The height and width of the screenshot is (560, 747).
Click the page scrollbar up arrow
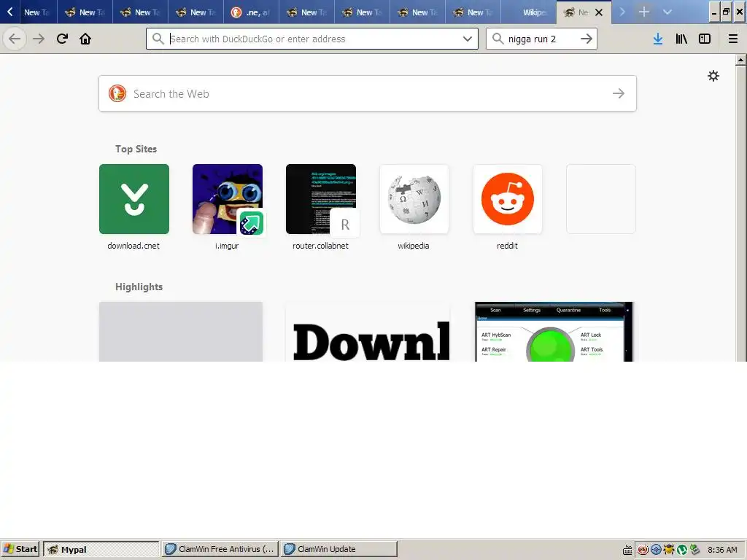click(x=741, y=60)
